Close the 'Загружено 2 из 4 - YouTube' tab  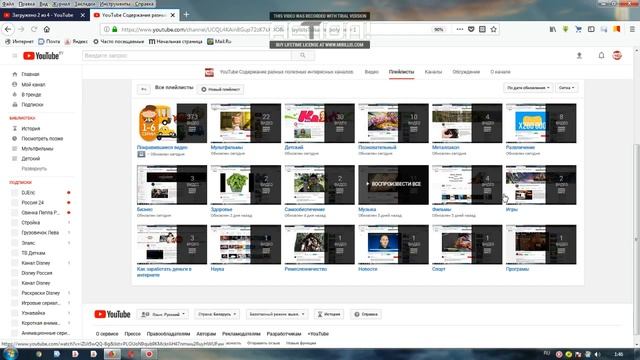coord(82,15)
